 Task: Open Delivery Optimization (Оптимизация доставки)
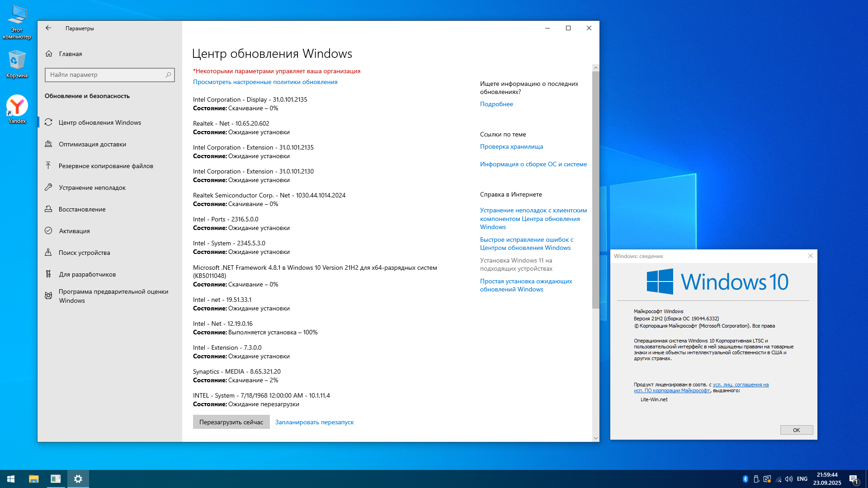click(x=92, y=144)
